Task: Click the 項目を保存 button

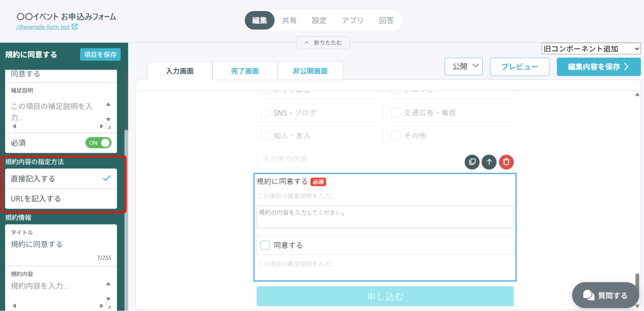Action: [100, 54]
